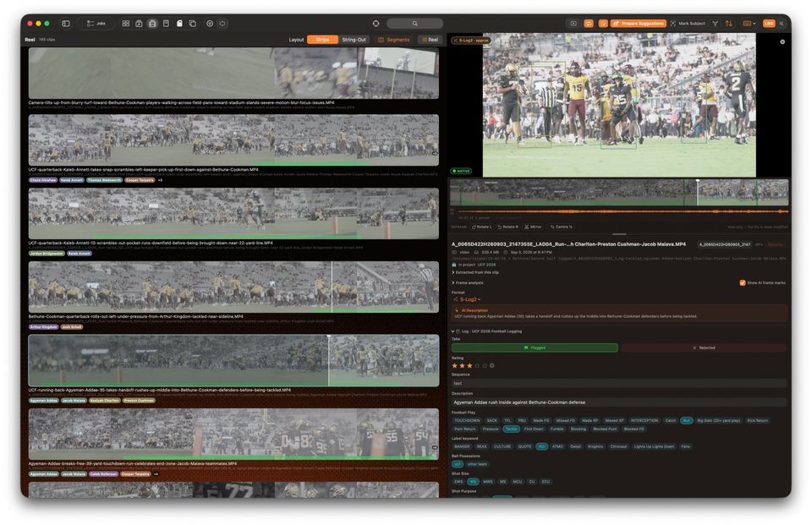Viewport: 812px width, 525px height.
Task: Click the Centre button
Action: [x=562, y=227]
